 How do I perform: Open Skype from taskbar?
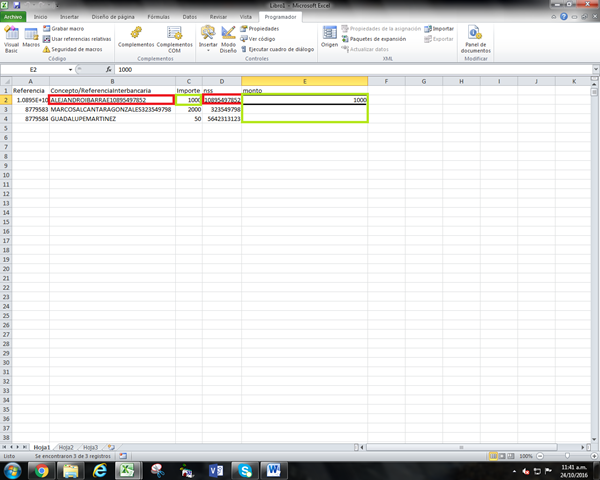[x=244, y=471]
